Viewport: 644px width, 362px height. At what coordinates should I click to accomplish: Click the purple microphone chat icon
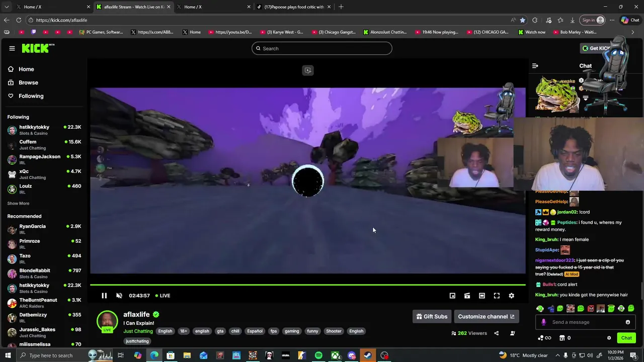click(543, 322)
